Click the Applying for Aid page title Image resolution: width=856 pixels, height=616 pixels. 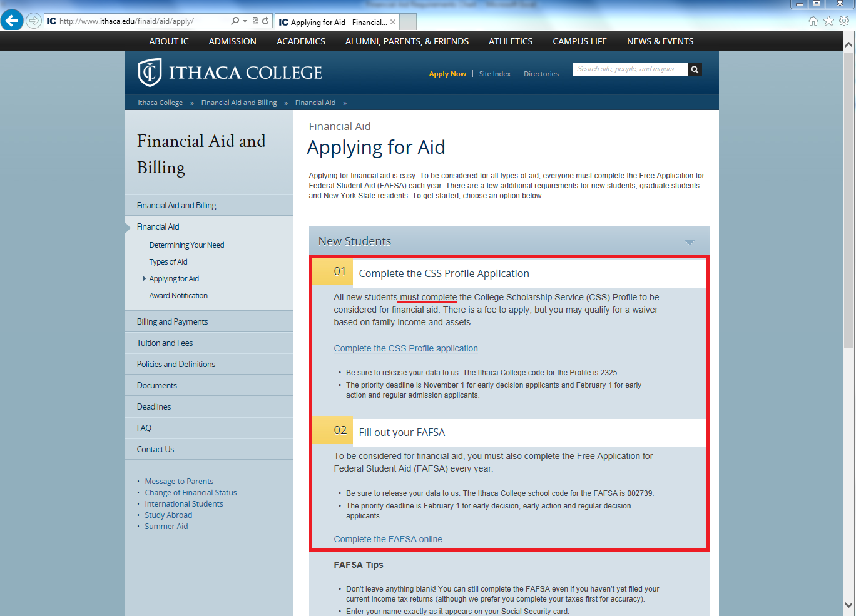coord(376,148)
